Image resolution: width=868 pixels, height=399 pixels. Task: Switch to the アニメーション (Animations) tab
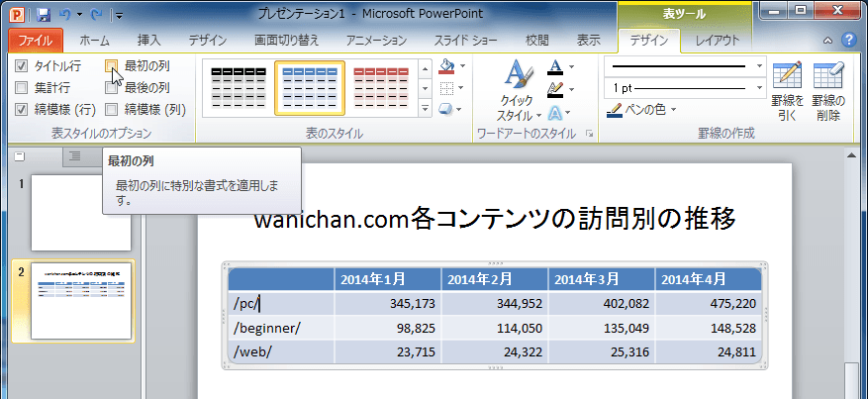click(376, 41)
